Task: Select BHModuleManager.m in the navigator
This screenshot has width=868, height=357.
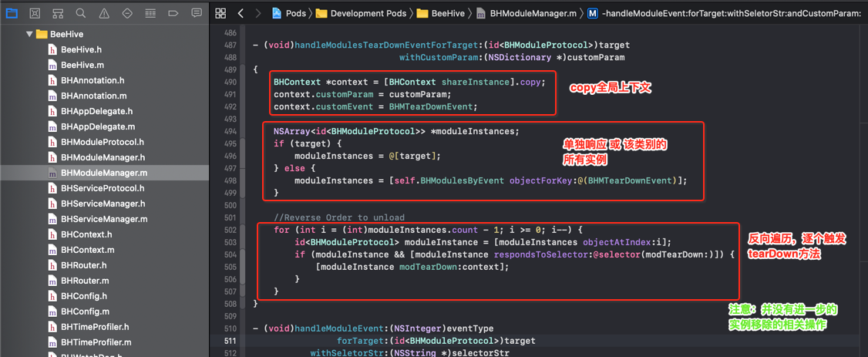Action: tap(105, 173)
